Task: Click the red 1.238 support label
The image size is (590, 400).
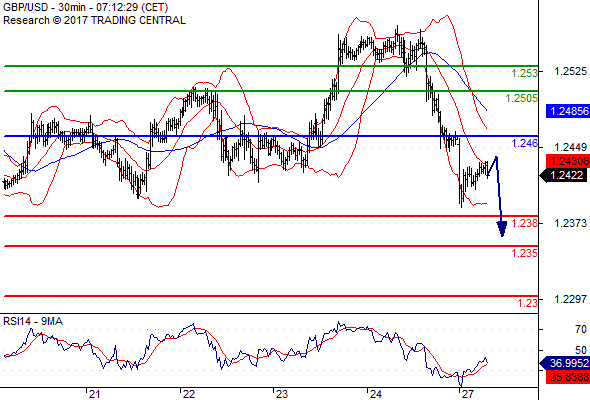Action: (525, 223)
